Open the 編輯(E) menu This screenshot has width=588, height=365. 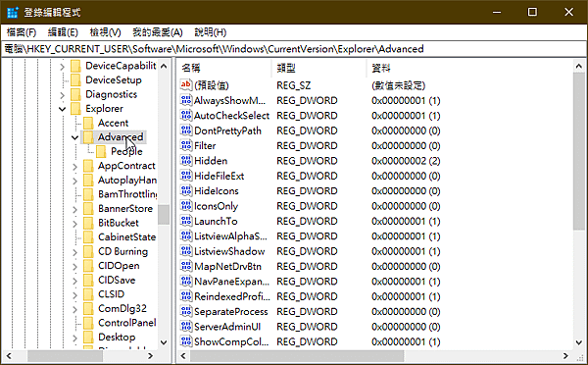tap(63, 32)
